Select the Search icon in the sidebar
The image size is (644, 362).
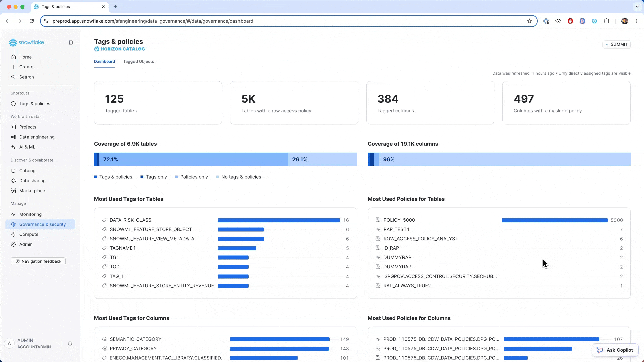[26, 77]
